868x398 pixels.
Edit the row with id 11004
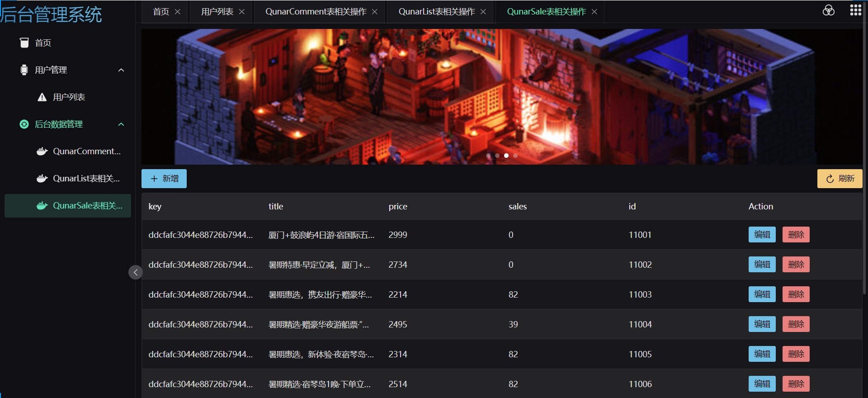click(762, 324)
